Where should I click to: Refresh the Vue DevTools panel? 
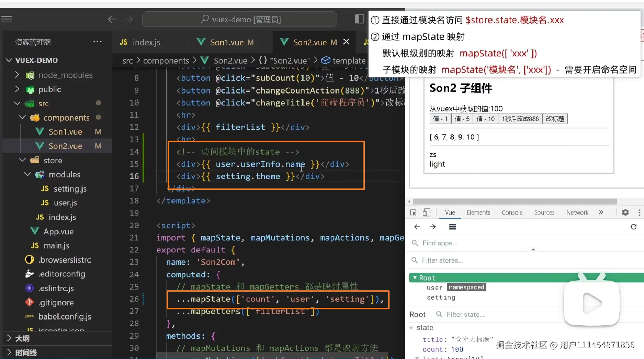pyautogui.click(x=633, y=227)
